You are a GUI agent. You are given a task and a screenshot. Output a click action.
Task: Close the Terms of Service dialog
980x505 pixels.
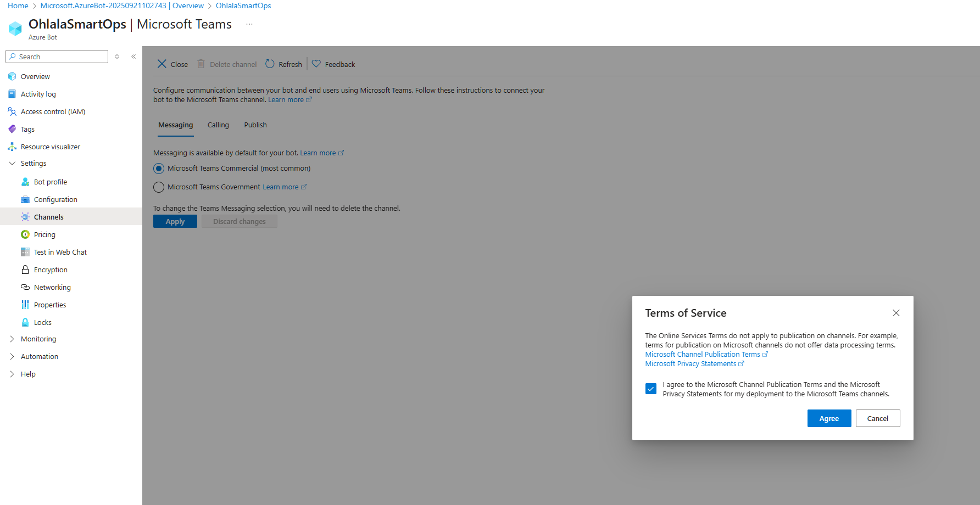[x=896, y=313]
